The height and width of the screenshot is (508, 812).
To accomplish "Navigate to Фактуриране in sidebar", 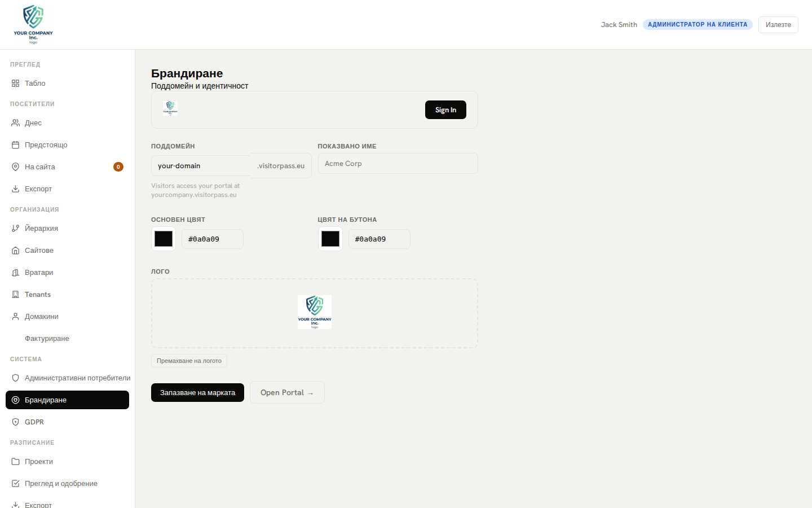I will click(47, 339).
